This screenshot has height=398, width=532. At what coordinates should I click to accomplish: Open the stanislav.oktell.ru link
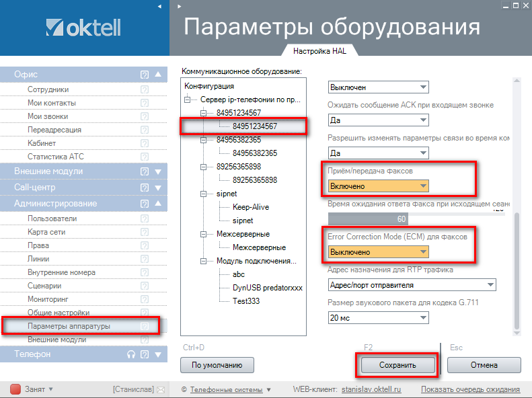pos(371,389)
